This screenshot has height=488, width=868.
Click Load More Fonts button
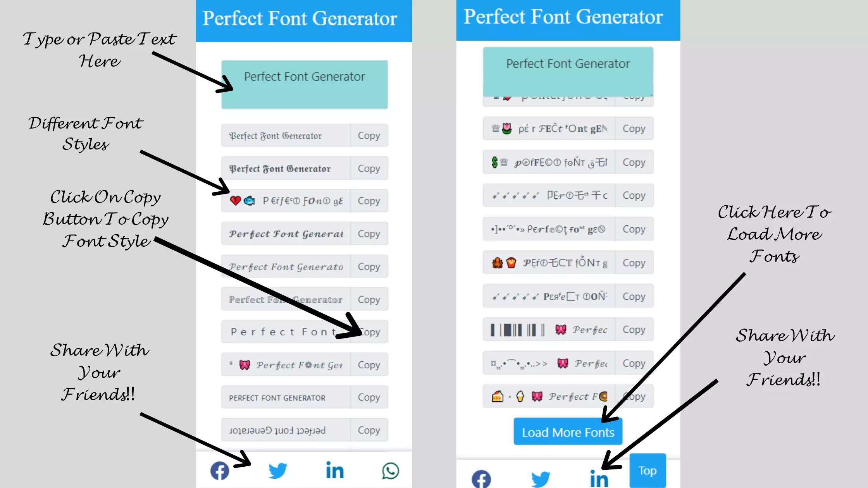click(568, 432)
